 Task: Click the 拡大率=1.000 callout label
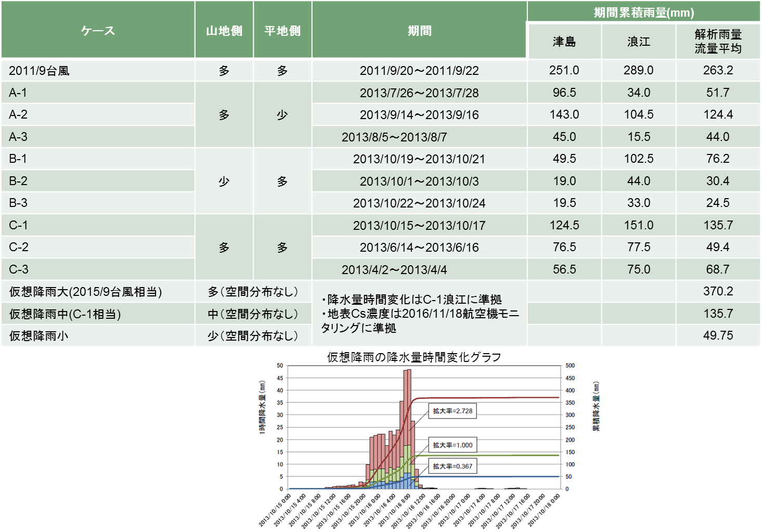click(452, 445)
